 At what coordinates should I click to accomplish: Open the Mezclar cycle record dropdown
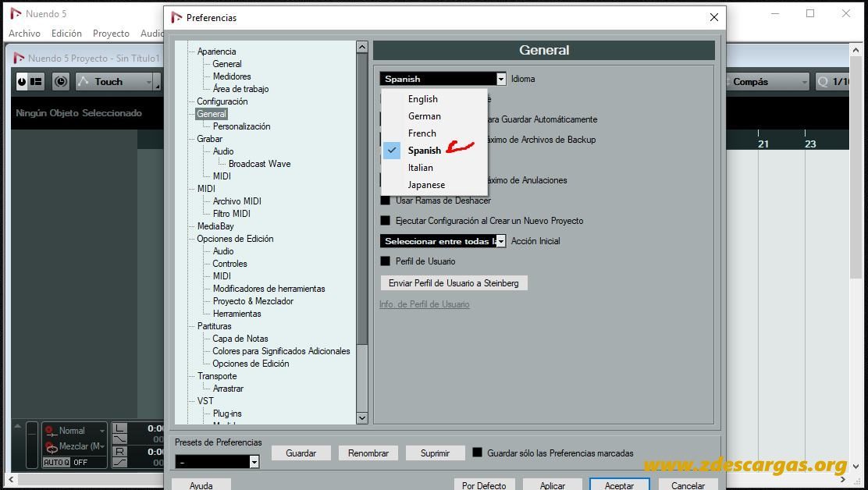point(101,446)
